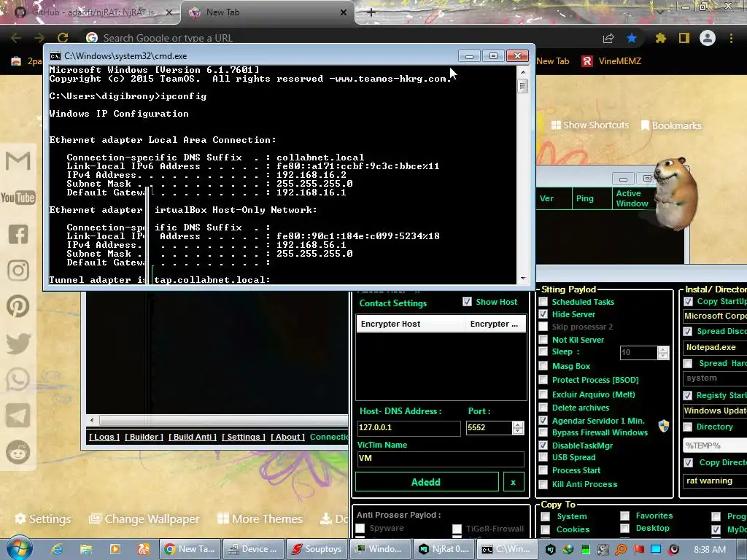Open the WhatsApp sidebar shortcut

18,379
